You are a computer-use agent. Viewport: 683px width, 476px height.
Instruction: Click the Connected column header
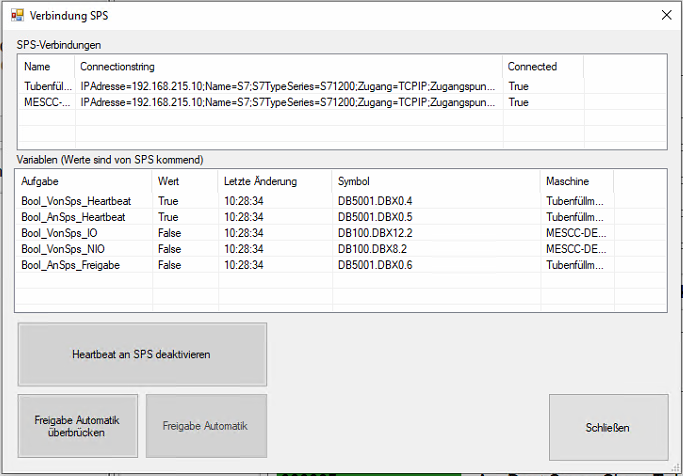click(x=542, y=66)
